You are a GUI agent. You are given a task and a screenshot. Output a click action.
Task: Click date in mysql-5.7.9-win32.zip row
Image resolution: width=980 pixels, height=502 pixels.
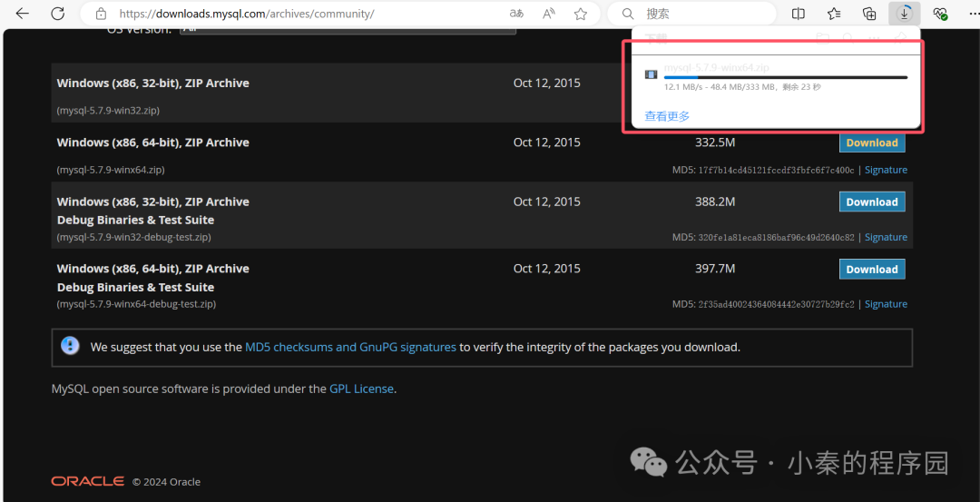click(x=547, y=83)
